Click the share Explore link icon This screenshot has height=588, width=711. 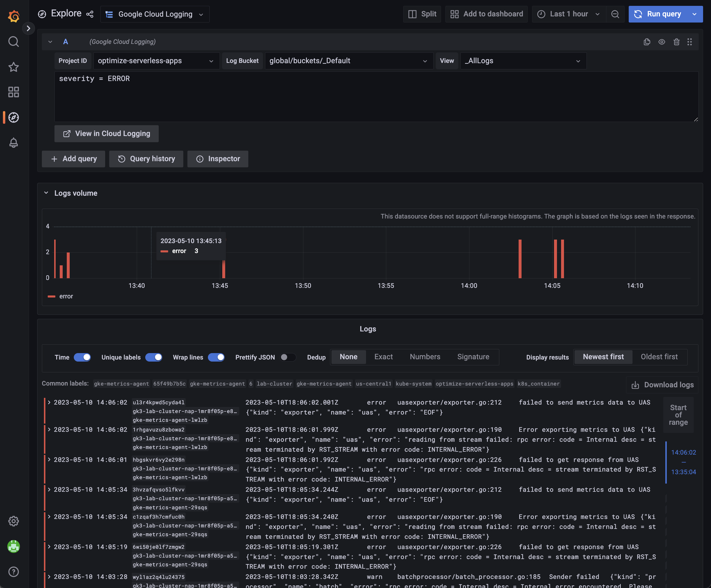coord(90,14)
